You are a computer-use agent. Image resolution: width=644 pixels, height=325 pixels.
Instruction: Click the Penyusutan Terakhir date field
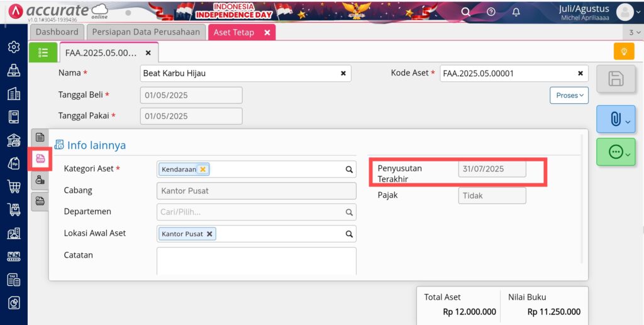click(x=492, y=169)
